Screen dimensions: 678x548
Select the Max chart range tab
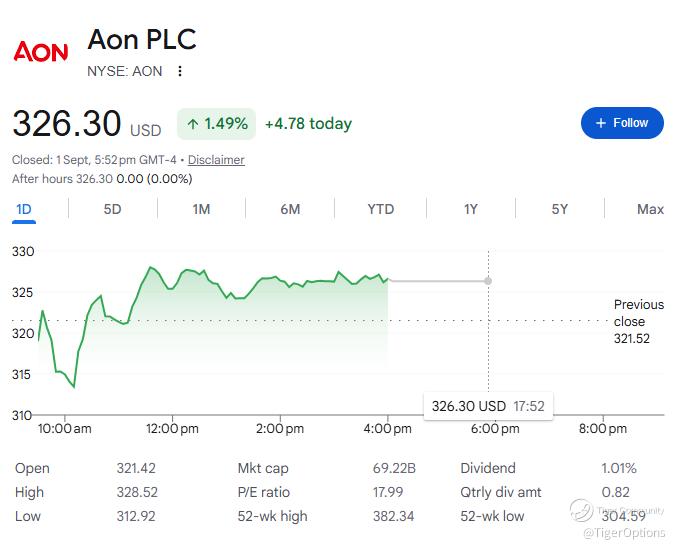point(650,209)
